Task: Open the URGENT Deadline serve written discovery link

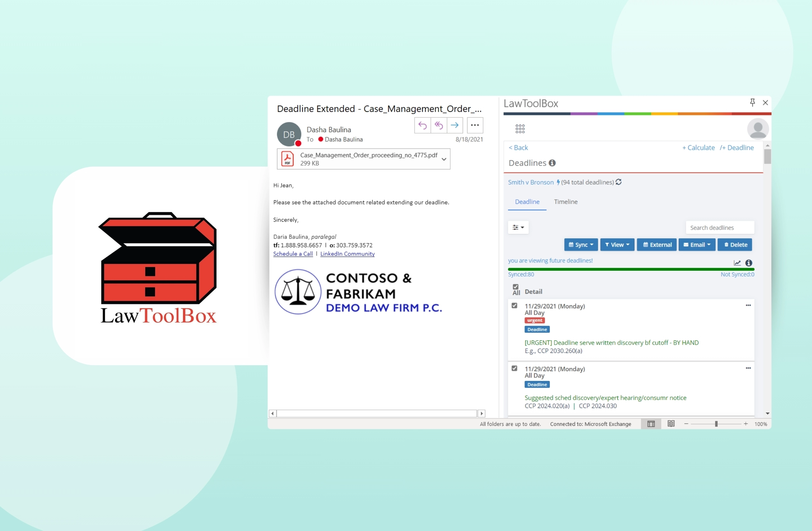Action: 611,343
